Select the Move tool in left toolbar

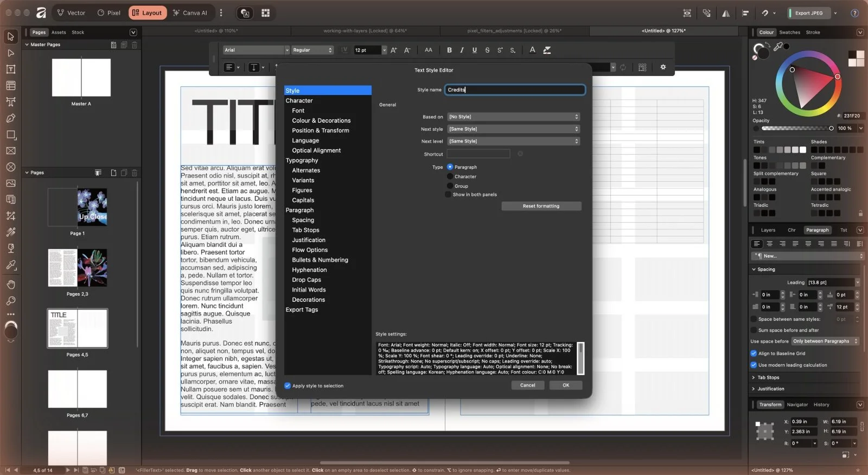(x=10, y=37)
